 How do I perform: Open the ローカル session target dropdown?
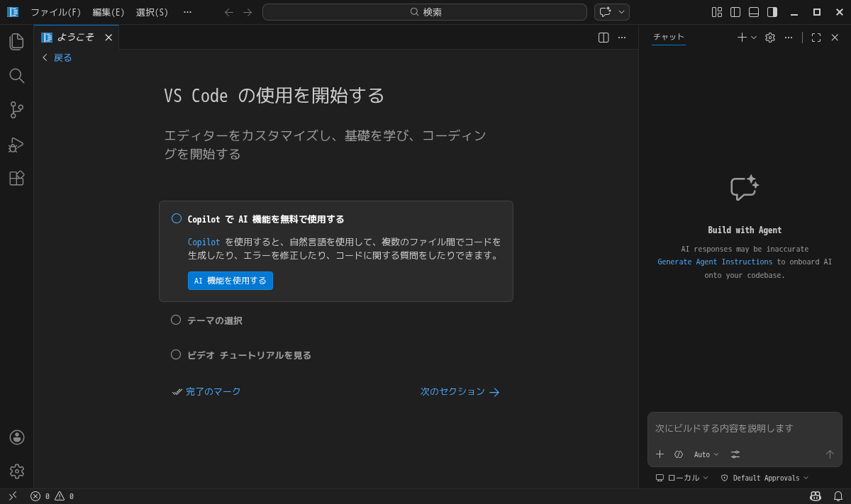tap(682, 478)
